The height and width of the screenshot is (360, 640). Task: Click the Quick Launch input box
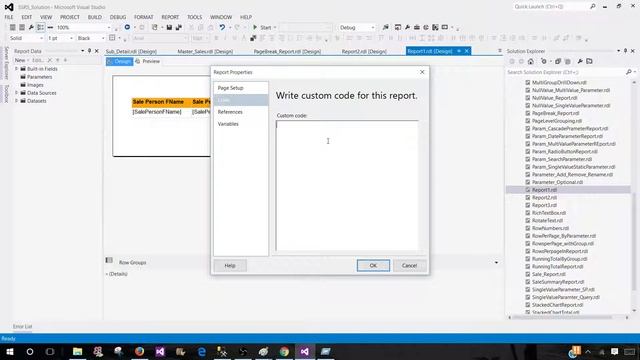tap(551, 7)
